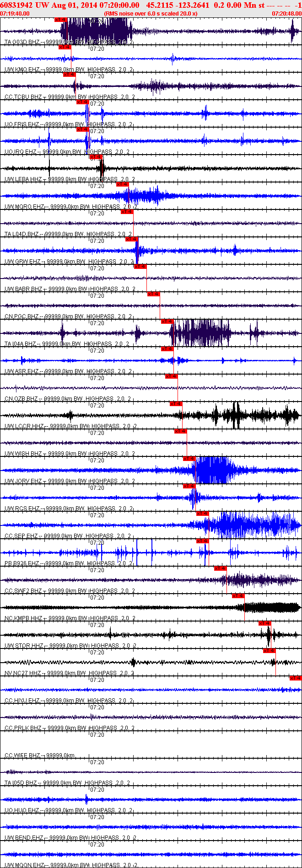The image size is (302, 868).
Task: Click red pick flag on NC KMPB trace
Action: click(238, 596)
